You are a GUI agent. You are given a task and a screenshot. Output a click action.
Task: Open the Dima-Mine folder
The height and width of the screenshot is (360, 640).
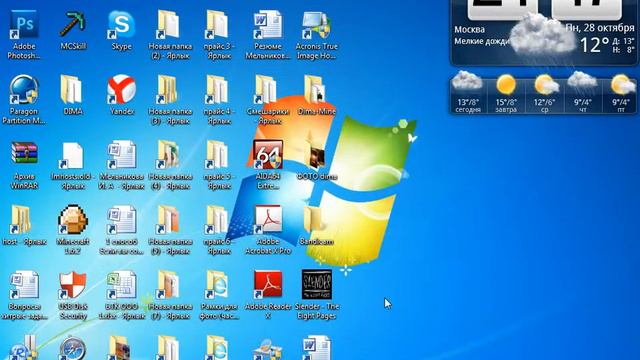[x=316, y=95]
